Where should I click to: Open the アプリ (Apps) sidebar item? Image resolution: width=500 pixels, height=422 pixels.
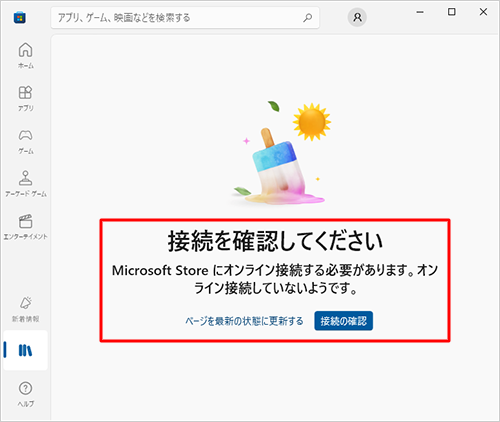point(26,98)
